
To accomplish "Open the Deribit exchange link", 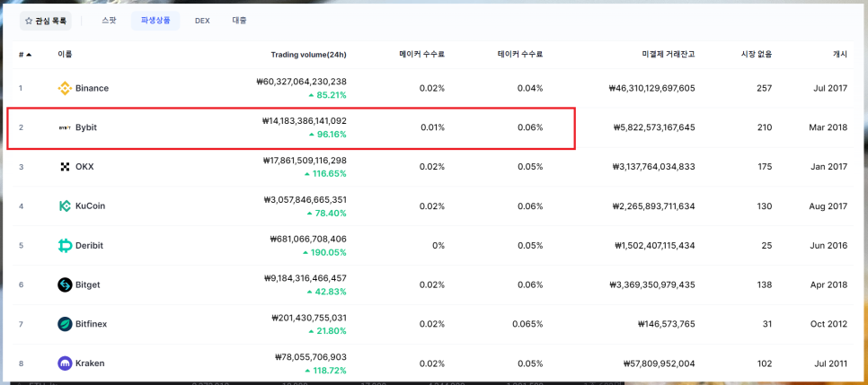I will pyautogui.click(x=89, y=245).
